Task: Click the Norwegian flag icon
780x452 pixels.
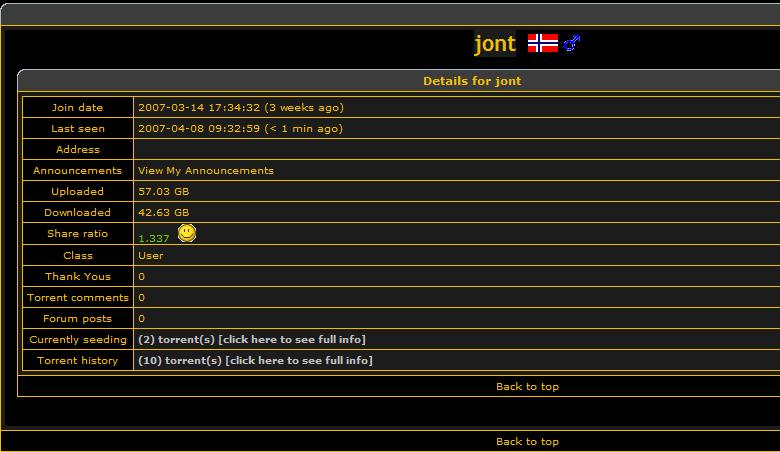Action: 543,43
